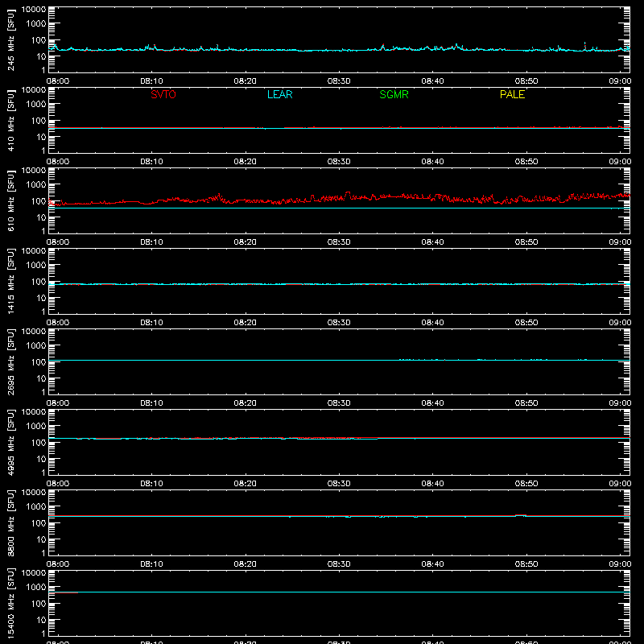Select the 4995 MHz [SFU] axis title
644x644 pixels.
10,442
